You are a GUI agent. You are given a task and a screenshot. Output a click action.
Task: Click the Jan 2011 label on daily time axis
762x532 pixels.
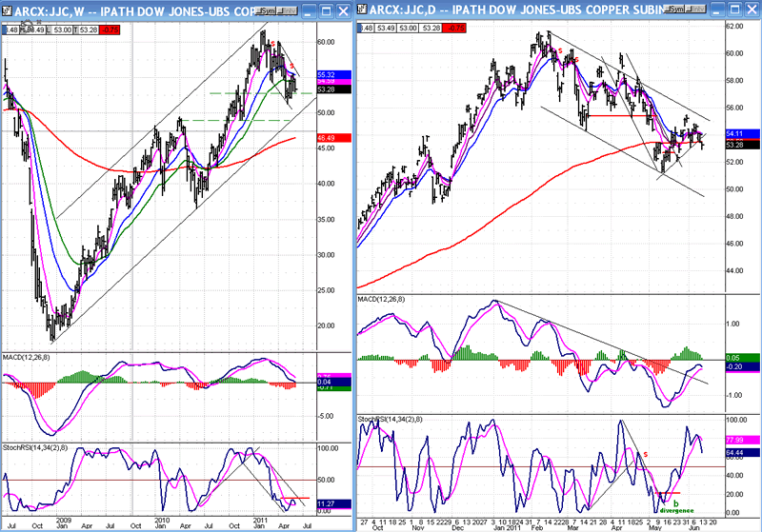pos(507,527)
